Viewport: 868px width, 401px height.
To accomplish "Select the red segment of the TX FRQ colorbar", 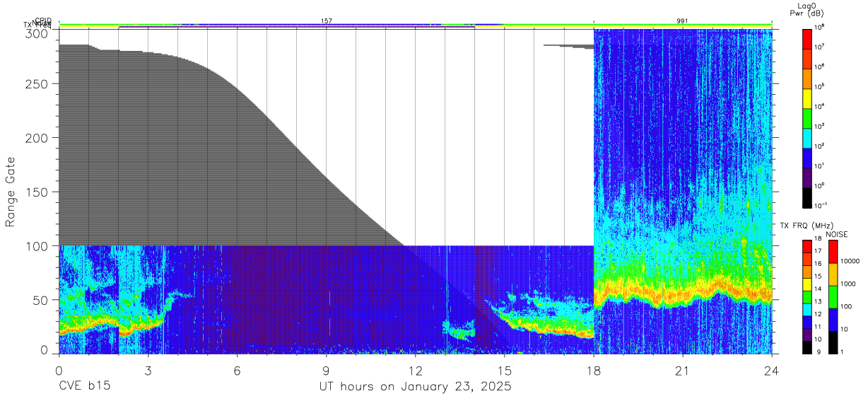I will pos(807,247).
